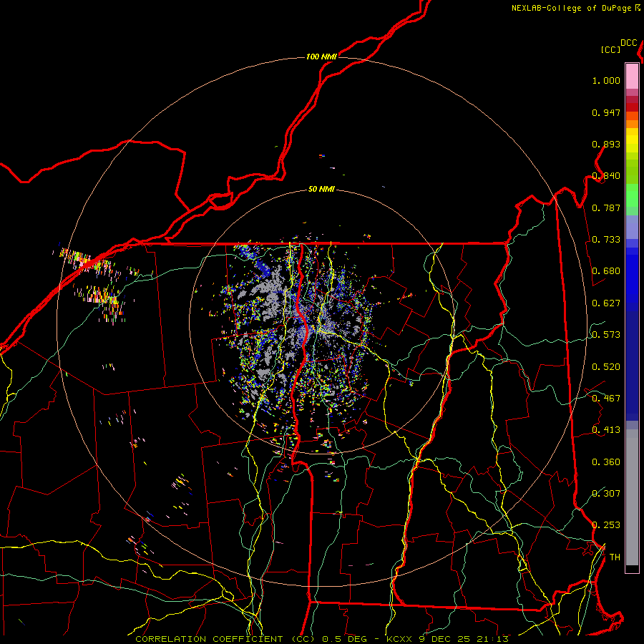Pick the dark navy segment of the color bar
This screenshot has width=644, height=644.
click(632, 366)
